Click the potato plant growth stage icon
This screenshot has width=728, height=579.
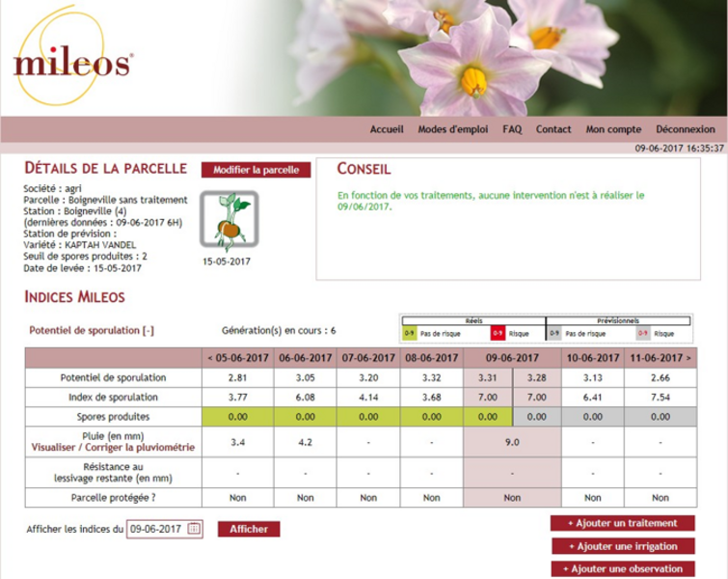click(x=229, y=220)
